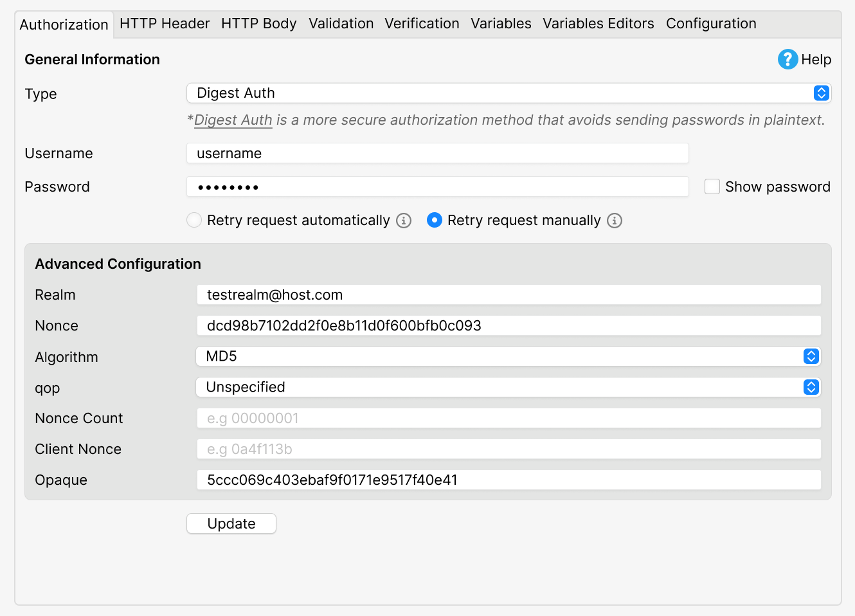Open the Type dropdown showing Digest Auth

(x=509, y=93)
